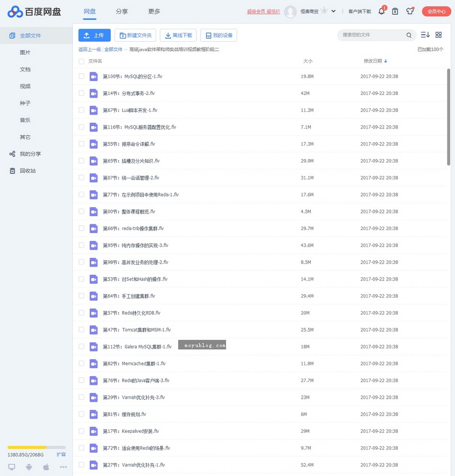
Task: Click the storage usage progress bar
Action: click(37, 447)
